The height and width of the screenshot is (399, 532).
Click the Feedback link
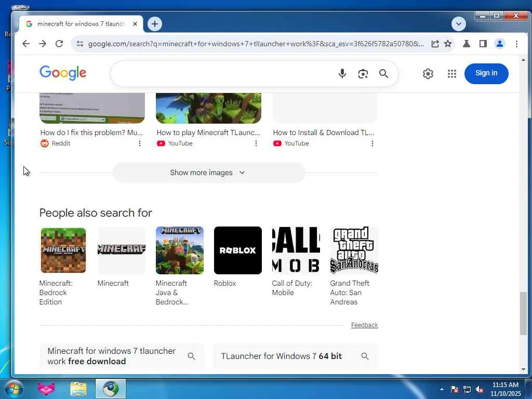pyautogui.click(x=364, y=325)
